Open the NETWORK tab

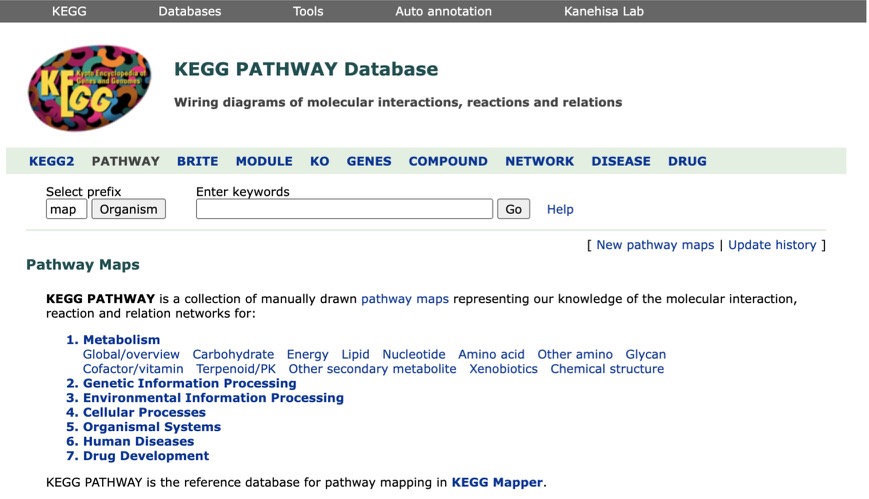coord(539,161)
